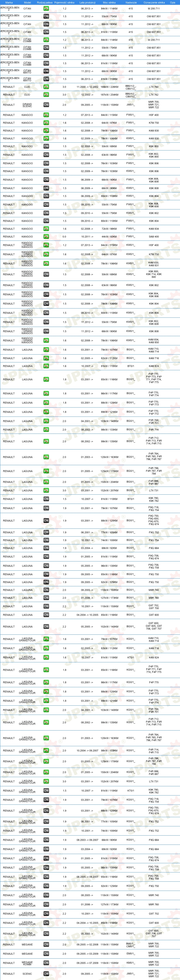The image size is (180, 980).
Task: Click the Rodzaj paliwa column header
Action: [x=45, y=2]
